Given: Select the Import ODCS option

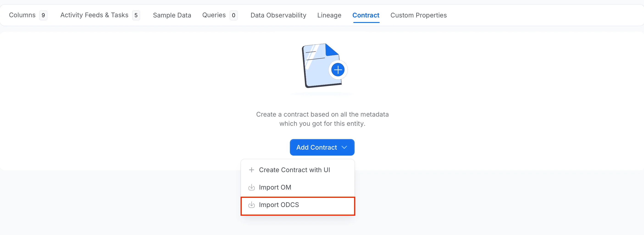Looking at the screenshot, I should (297, 205).
